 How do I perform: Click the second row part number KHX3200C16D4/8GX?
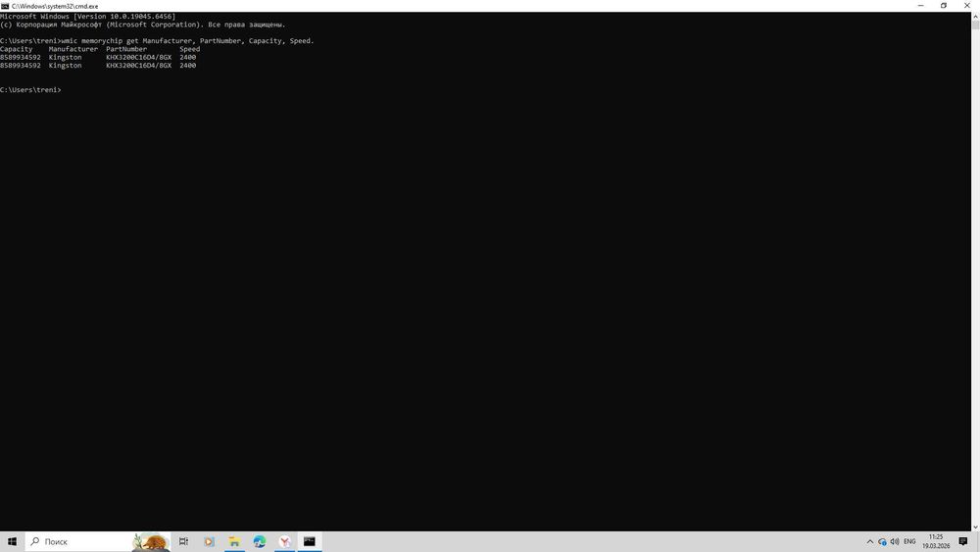coord(139,65)
